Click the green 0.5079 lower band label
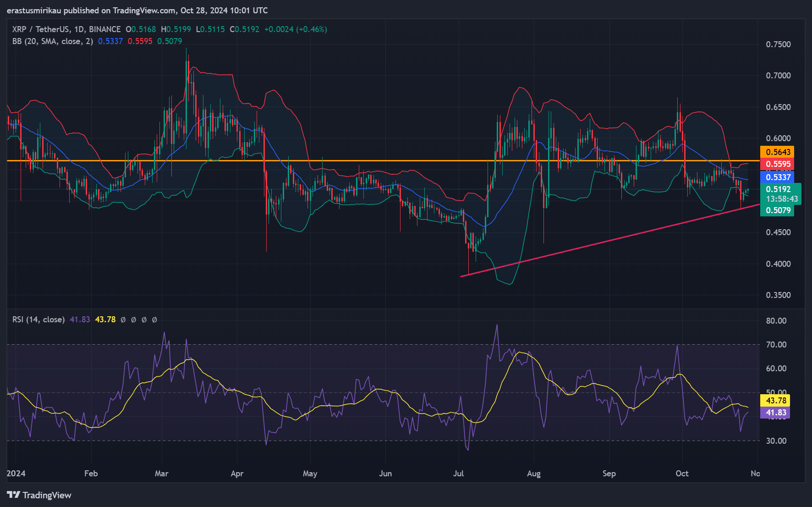The image size is (812, 507). click(778, 210)
